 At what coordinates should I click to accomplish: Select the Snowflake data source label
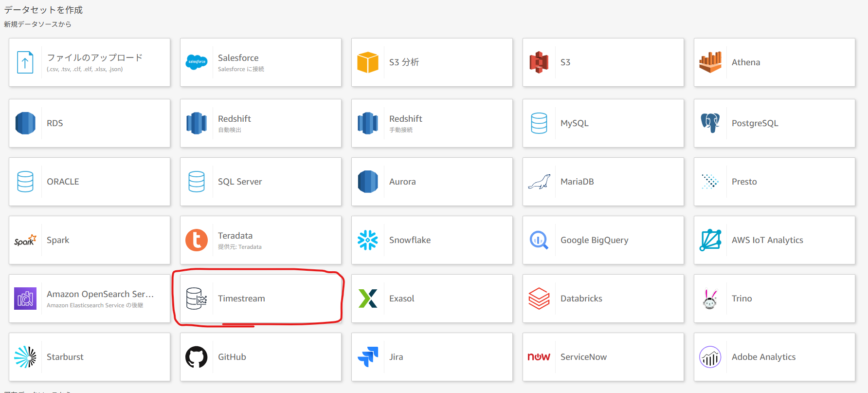410,240
